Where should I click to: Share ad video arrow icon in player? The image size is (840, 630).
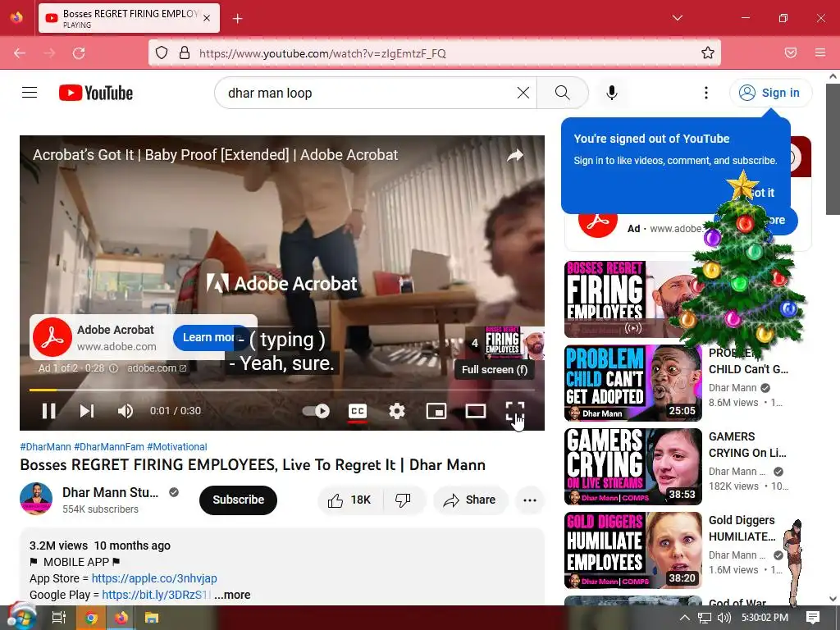515,155
